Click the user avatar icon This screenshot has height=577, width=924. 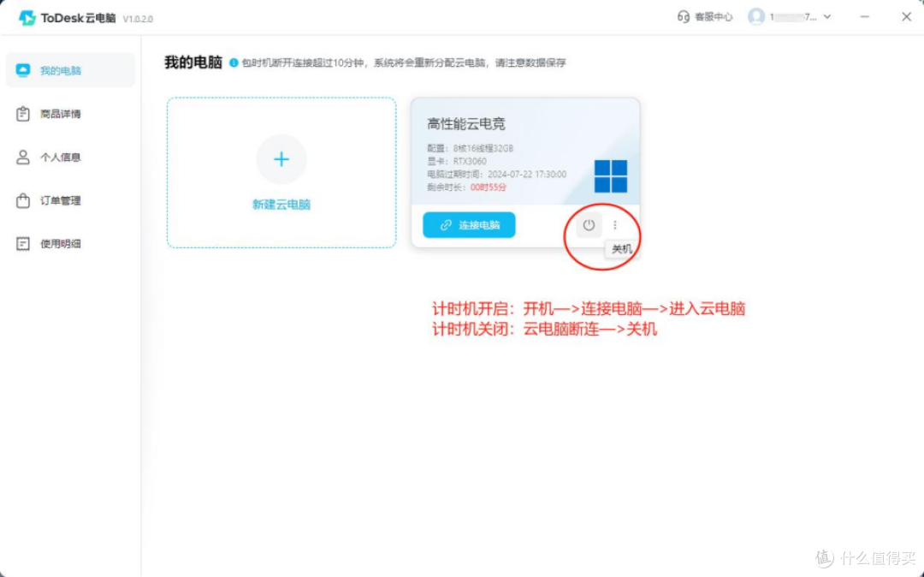[756, 16]
